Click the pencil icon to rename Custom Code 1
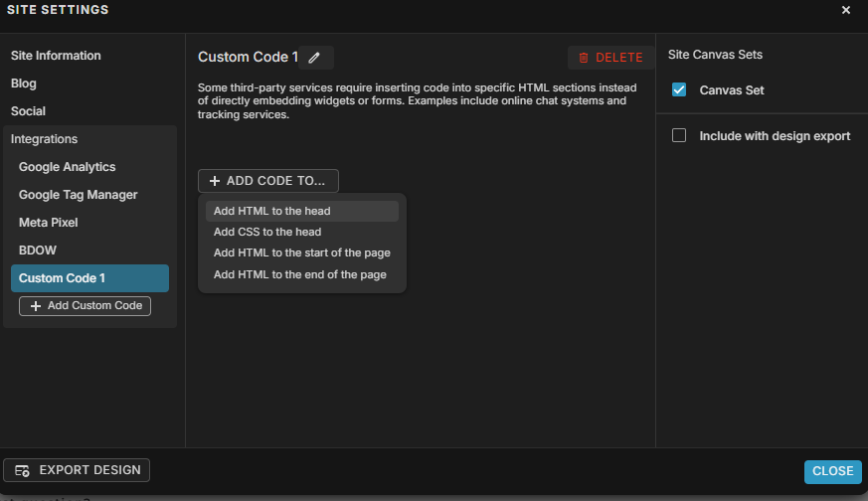Viewport: 868px width, 501px height. pyautogui.click(x=314, y=58)
